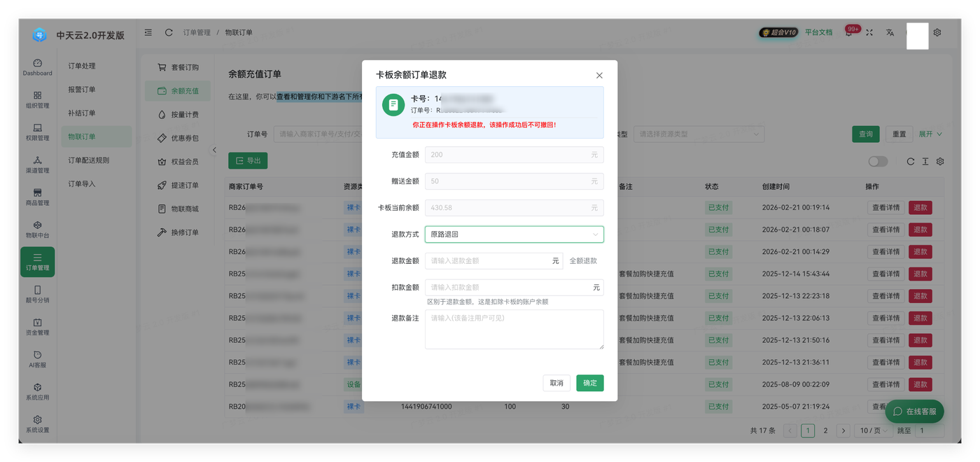Click the 查询 button
980x462 pixels.
[866, 134]
